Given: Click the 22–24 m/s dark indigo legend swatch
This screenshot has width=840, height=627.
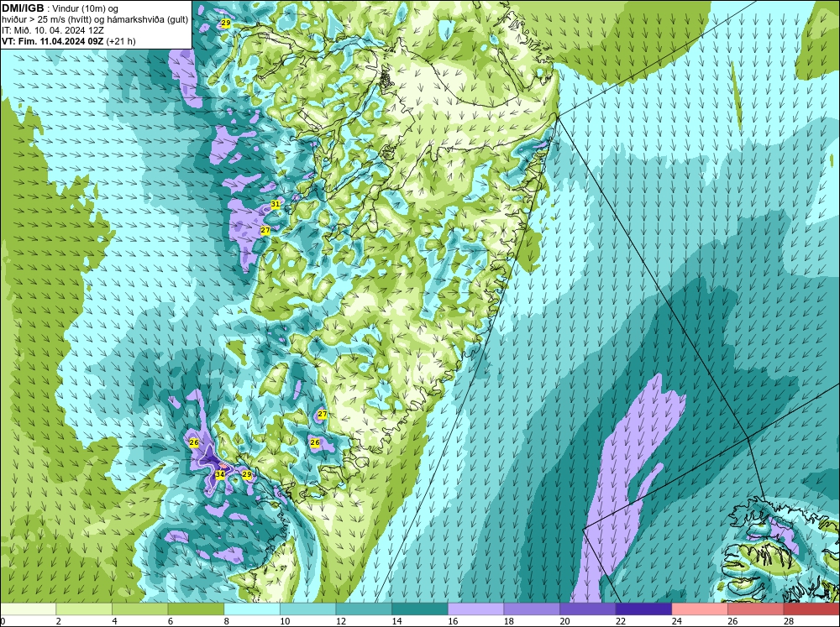Looking at the screenshot, I should [x=643, y=609].
